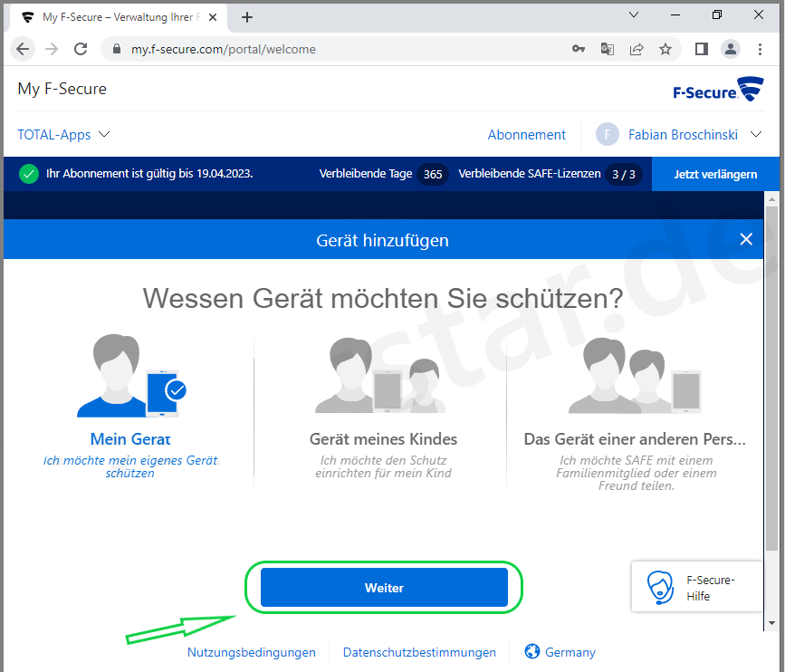Click 'Ich möchte mein eigenes Gerät schützen'
Screen dimensions: 785x672
point(130,466)
